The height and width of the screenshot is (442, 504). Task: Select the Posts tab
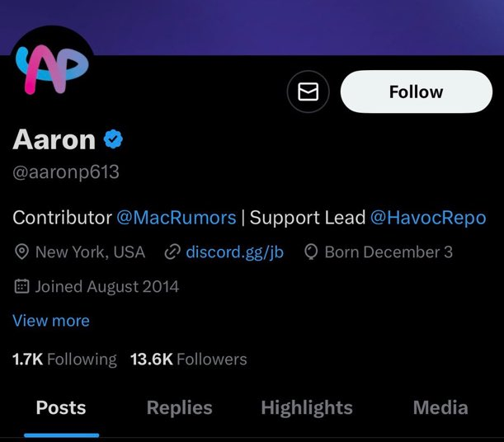(61, 408)
